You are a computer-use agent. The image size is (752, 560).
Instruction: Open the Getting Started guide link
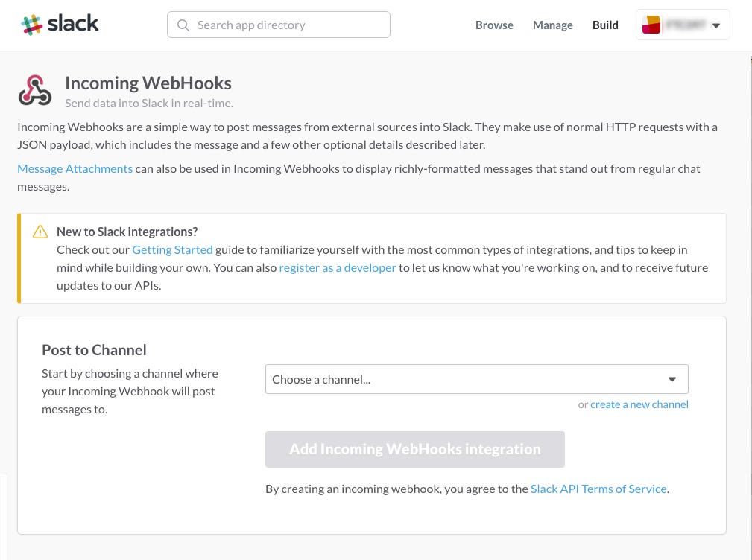172,249
